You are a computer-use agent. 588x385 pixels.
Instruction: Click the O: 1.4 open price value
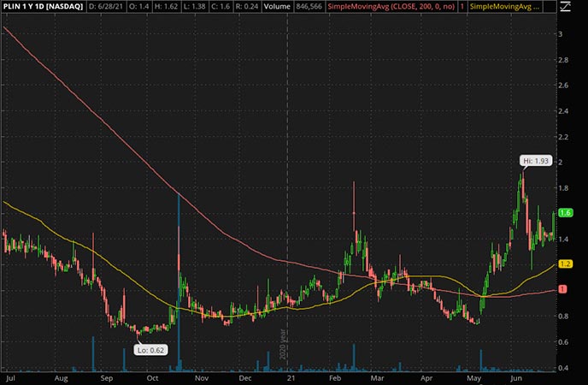click(138, 6)
